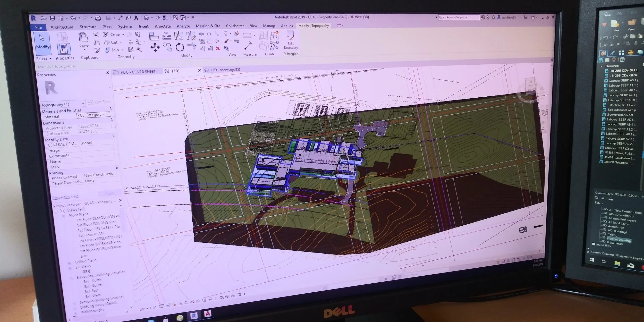Image resolution: width=644 pixels, height=322 pixels.
Task: Click the red X Delete tool
Action: 218,48
